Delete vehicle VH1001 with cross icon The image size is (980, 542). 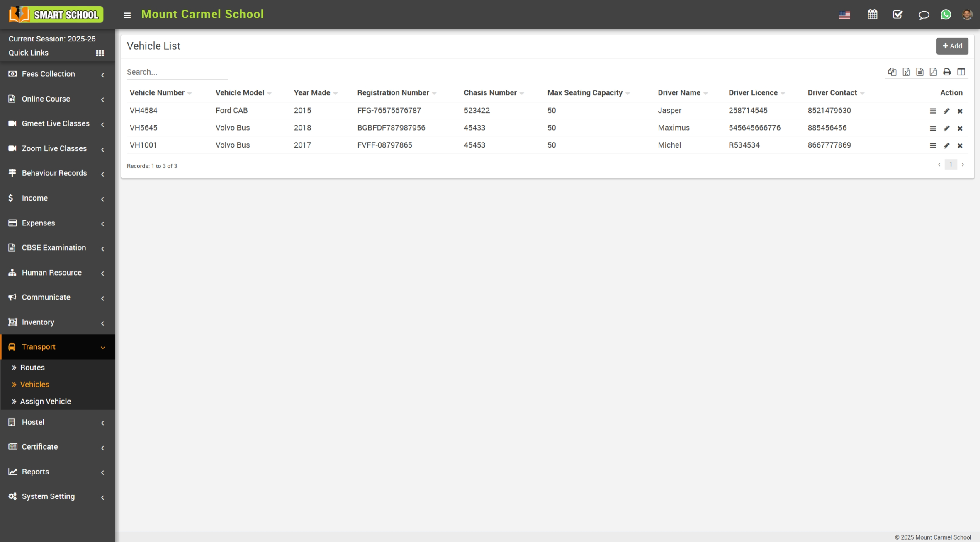960,146
